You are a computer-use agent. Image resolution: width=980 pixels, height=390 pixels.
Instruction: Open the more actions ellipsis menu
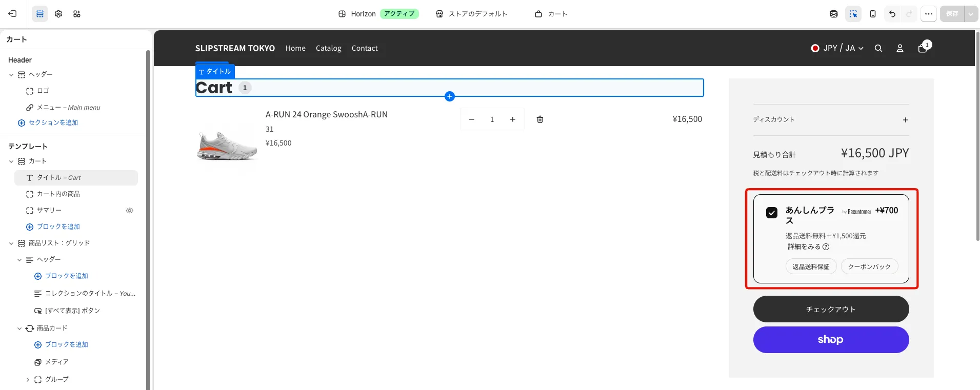click(929, 14)
